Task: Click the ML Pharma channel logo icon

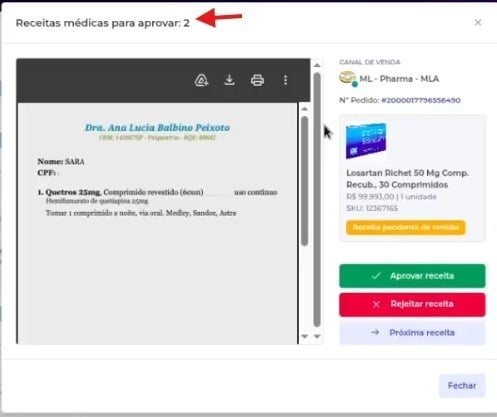Action: [x=348, y=79]
